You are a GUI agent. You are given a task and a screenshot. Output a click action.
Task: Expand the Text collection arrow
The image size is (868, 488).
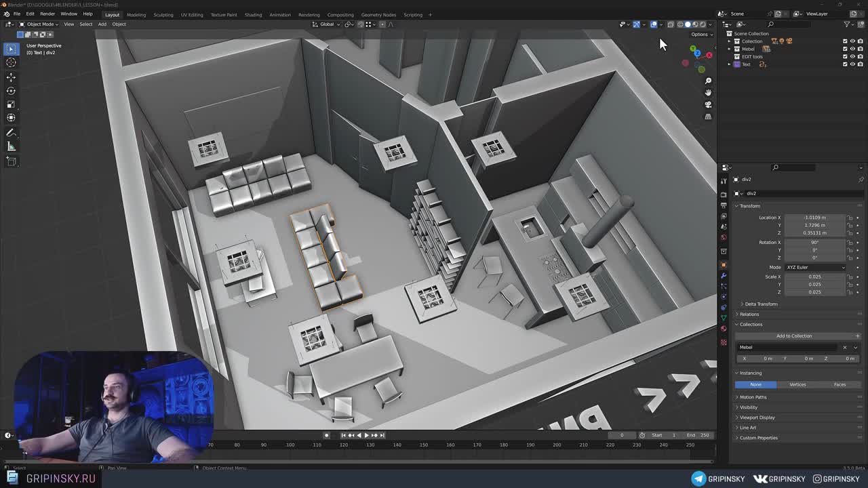(729, 64)
